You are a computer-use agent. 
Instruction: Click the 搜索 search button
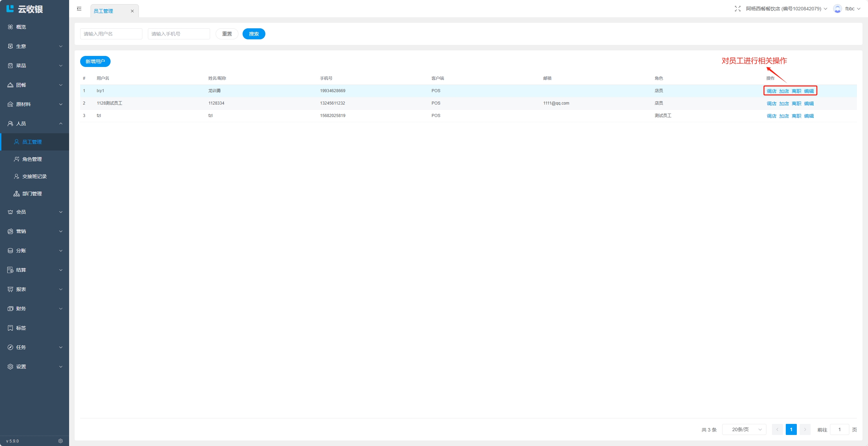pyautogui.click(x=254, y=34)
